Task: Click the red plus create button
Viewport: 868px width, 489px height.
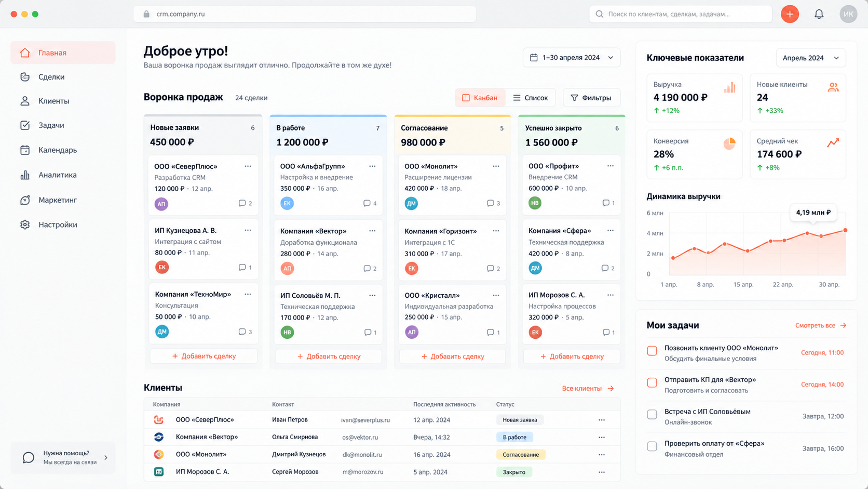Action: (x=790, y=14)
